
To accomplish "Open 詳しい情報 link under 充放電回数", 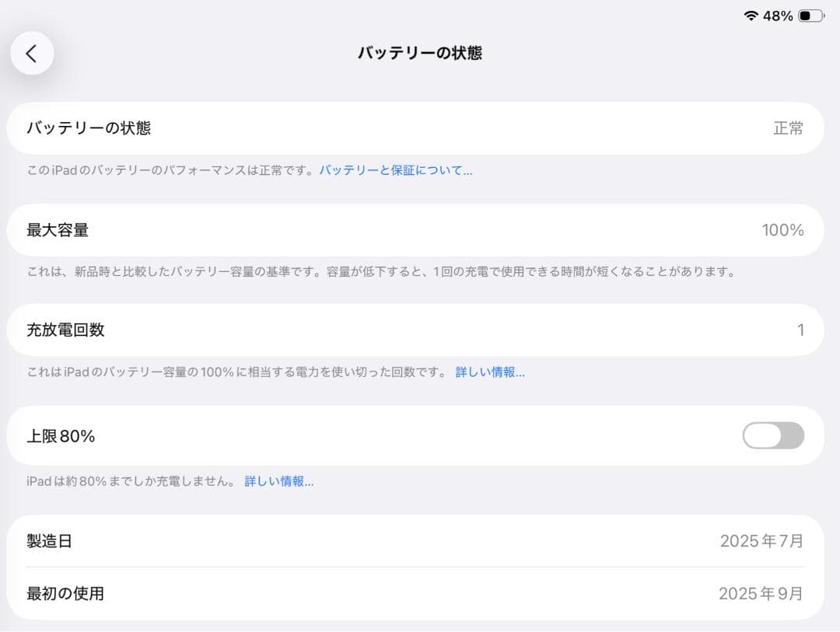I will [x=490, y=372].
